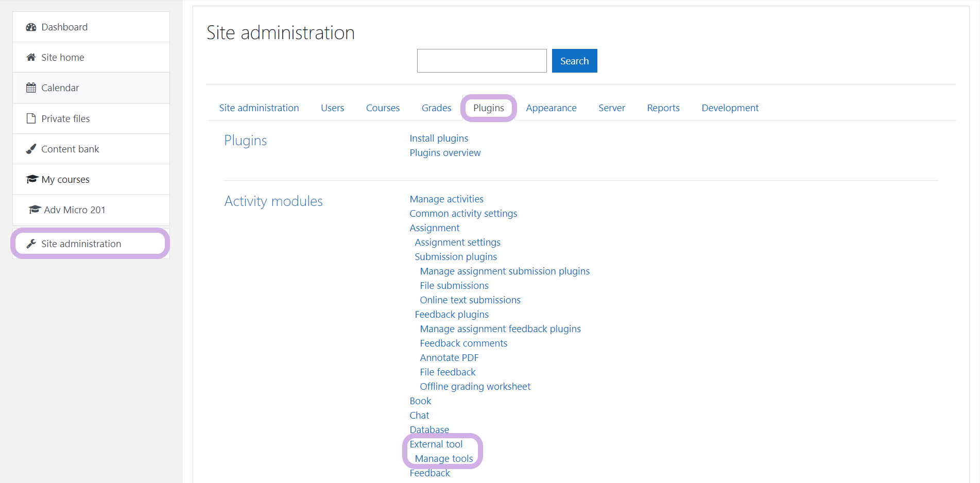Viewport: 980px width, 483px height.
Task: Click the Content bank paintbrush icon
Action: (x=31, y=149)
